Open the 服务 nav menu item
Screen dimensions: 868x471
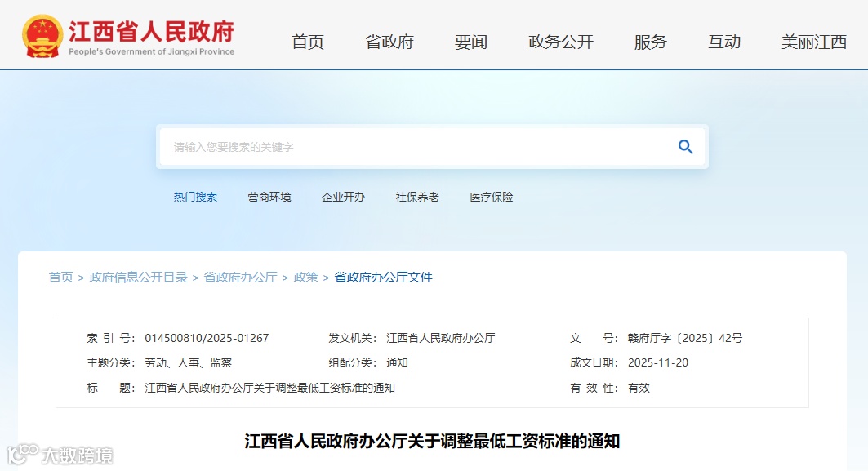pos(651,42)
